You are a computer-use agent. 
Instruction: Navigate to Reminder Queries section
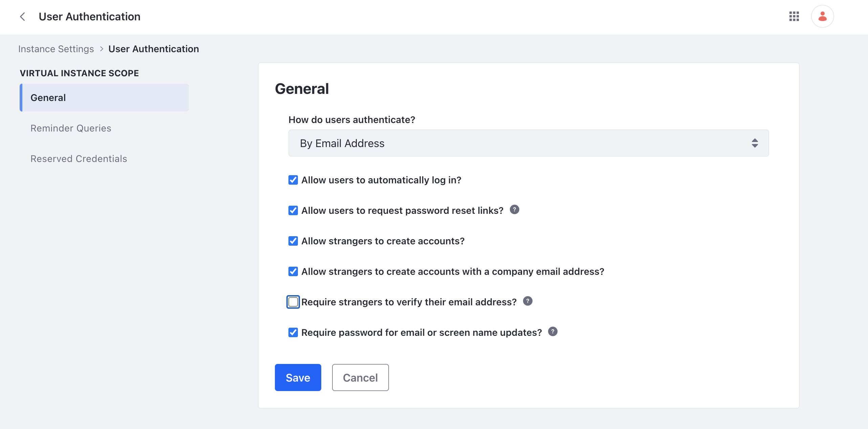click(x=71, y=128)
